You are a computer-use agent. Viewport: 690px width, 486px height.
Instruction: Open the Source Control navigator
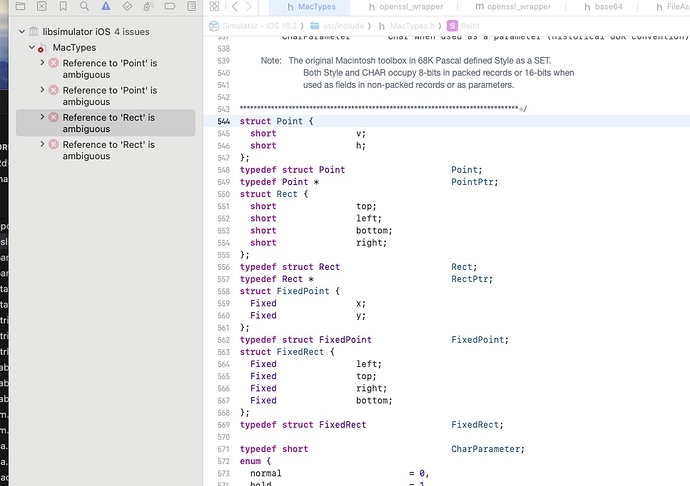point(42,6)
